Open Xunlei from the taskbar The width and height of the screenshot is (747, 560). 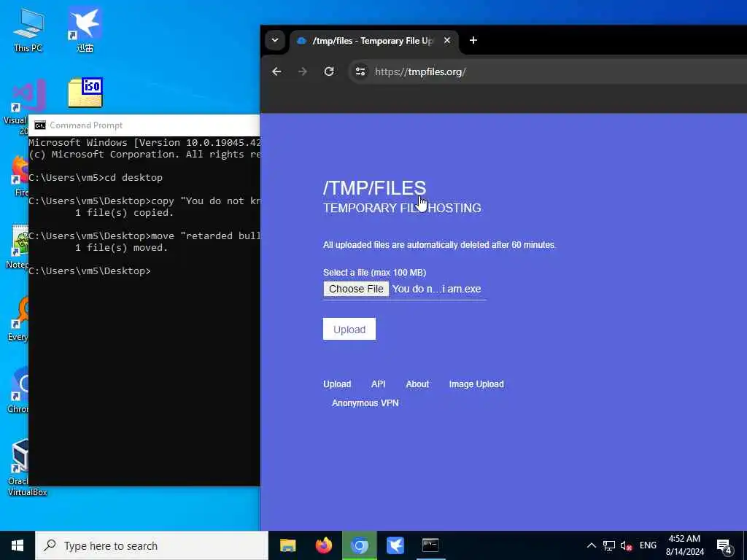[x=395, y=545]
